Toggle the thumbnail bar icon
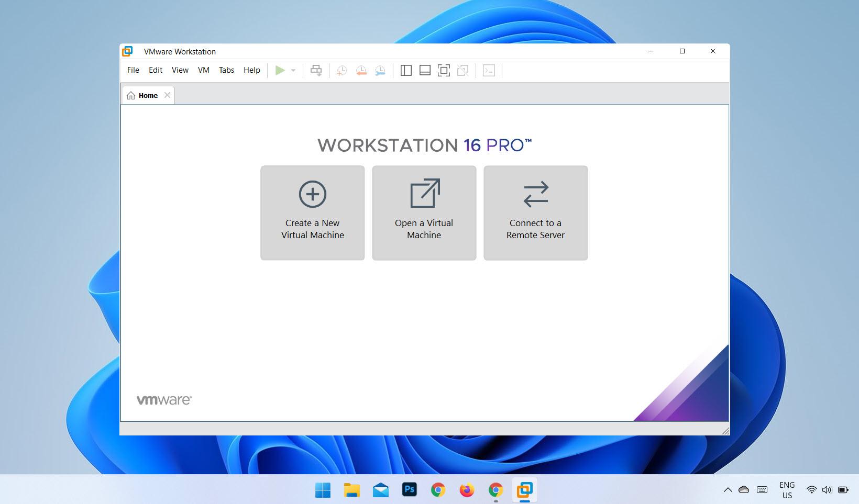859x504 pixels. click(425, 70)
